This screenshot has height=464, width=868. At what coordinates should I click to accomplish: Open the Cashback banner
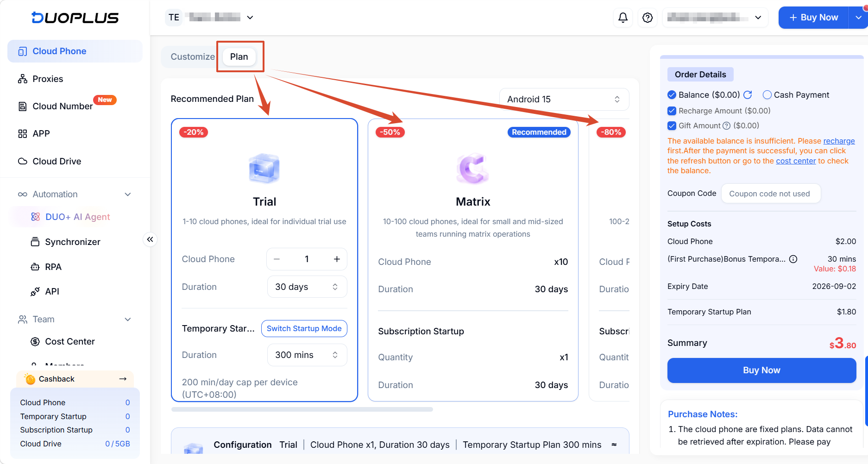(75, 379)
